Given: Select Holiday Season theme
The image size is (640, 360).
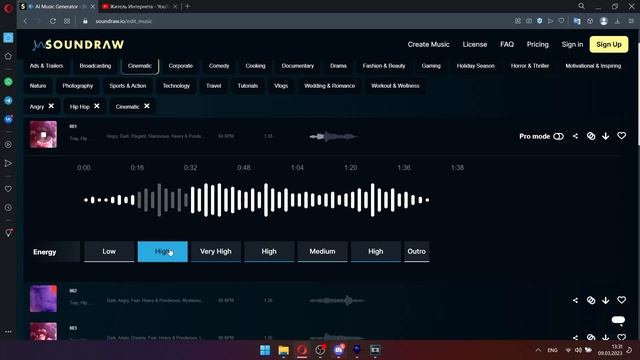Looking at the screenshot, I should pyautogui.click(x=476, y=66).
